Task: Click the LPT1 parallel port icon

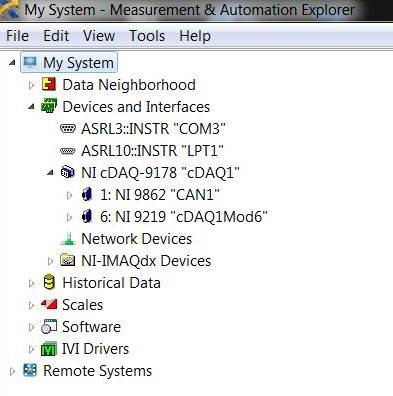Action: tap(68, 151)
